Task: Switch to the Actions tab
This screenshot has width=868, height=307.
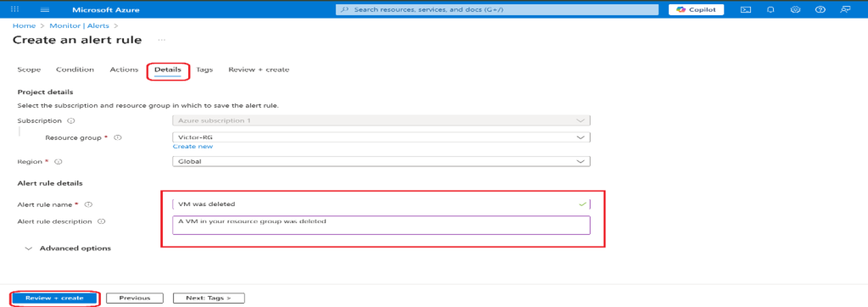Action: tap(124, 70)
